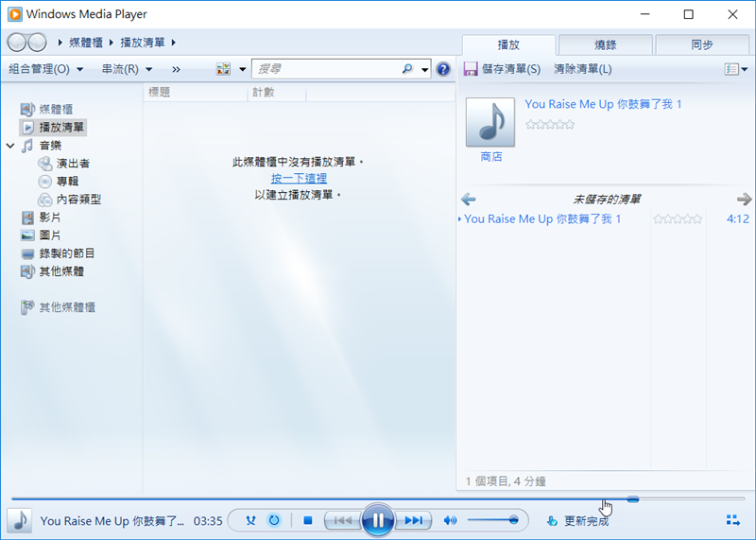Screen dimensions: 756x540
Task: Open the list options icon
Action: pyautogui.click(x=731, y=69)
